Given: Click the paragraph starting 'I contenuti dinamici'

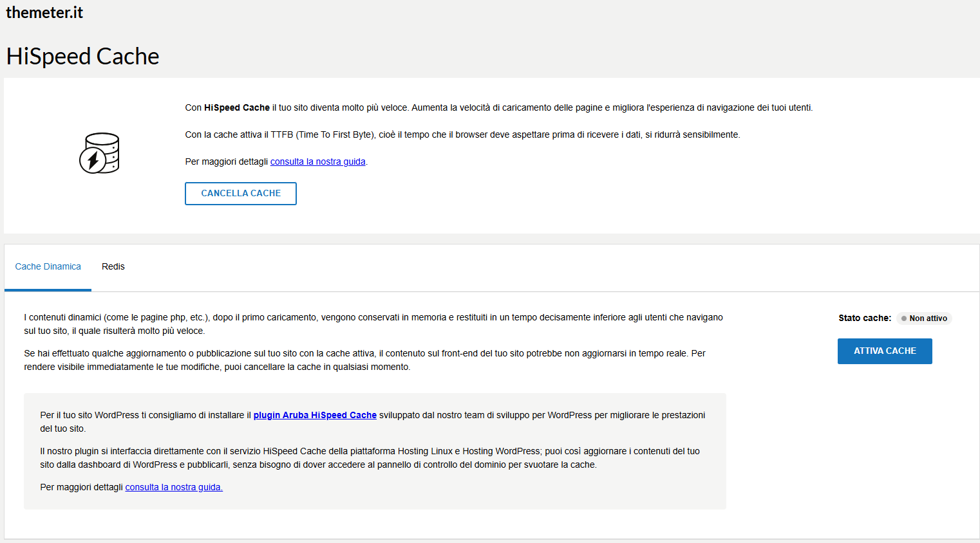Looking at the screenshot, I should (373, 324).
